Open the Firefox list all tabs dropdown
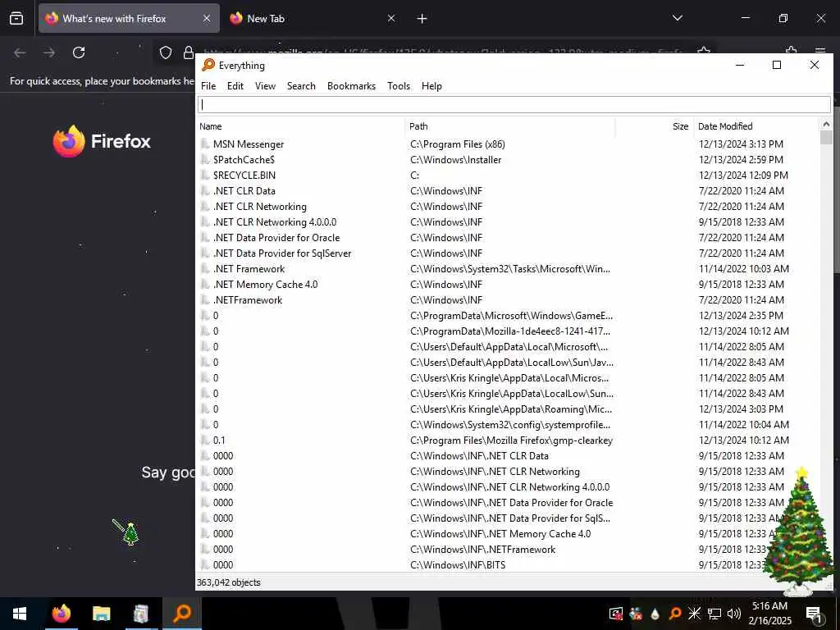Viewport: 840px width, 630px height. pos(677,18)
